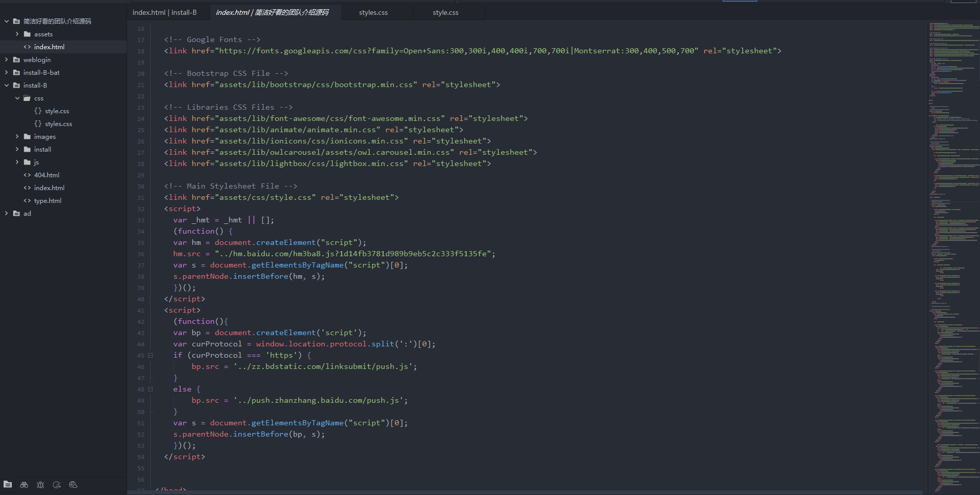This screenshot has width=980, height=495.
Task: Select the 简洁好看的团队介绍源码 project name
Action: (x=57, y=22)
